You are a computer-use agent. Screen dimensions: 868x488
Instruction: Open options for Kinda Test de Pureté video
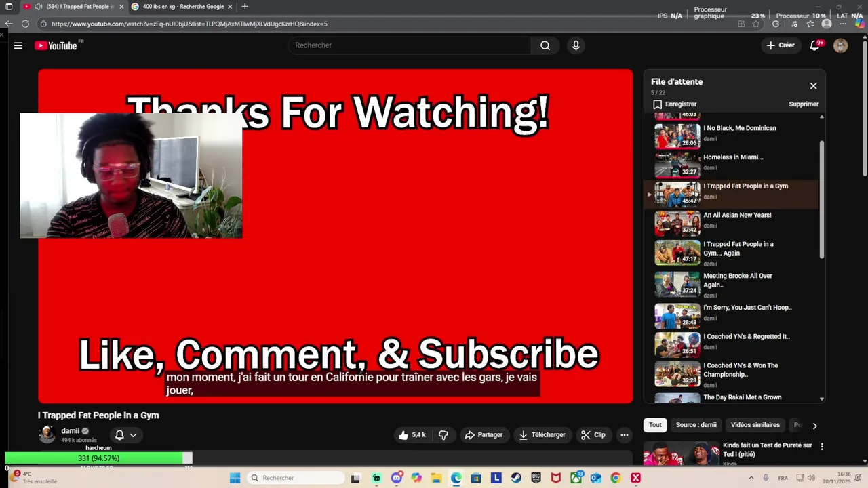(x=822, y=447)
